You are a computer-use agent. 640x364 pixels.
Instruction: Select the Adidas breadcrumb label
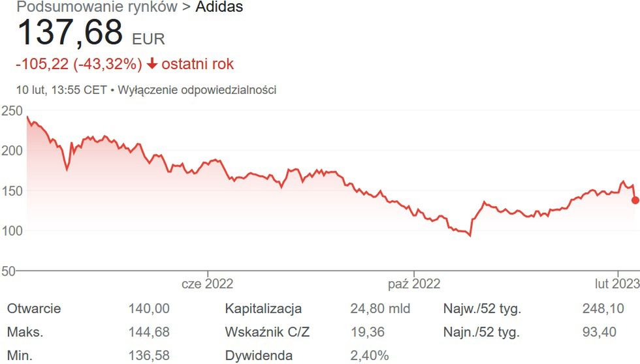pos(220,8)
